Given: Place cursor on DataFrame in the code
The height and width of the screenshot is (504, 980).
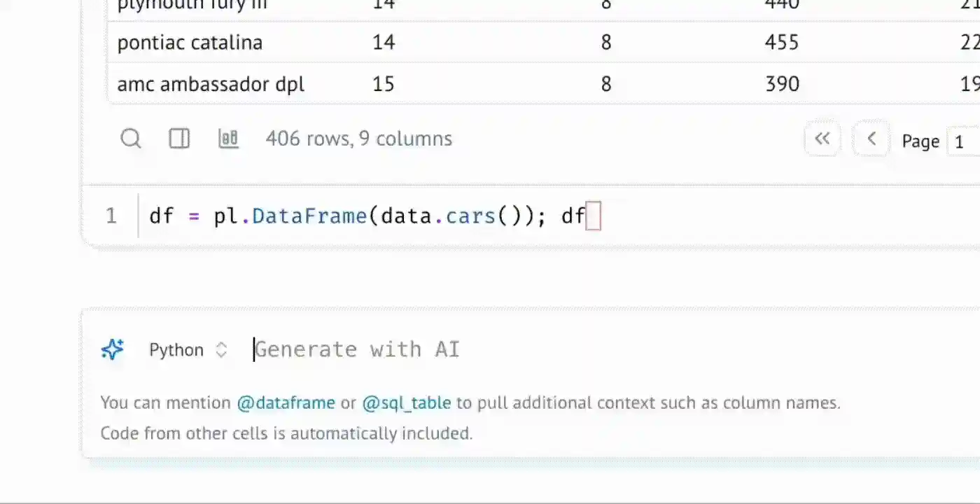Looking at the screenshot, I should tap(309, 216).
